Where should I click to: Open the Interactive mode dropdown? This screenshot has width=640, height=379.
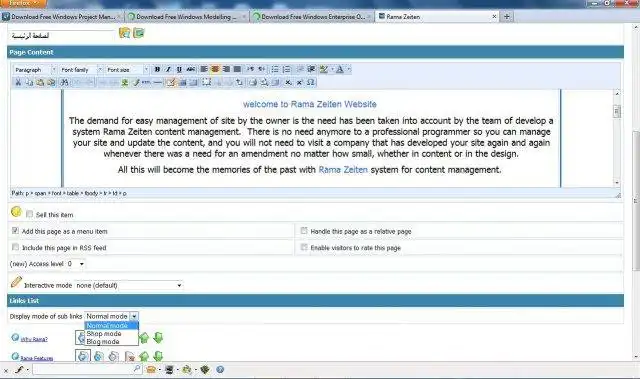coord(129,285)
